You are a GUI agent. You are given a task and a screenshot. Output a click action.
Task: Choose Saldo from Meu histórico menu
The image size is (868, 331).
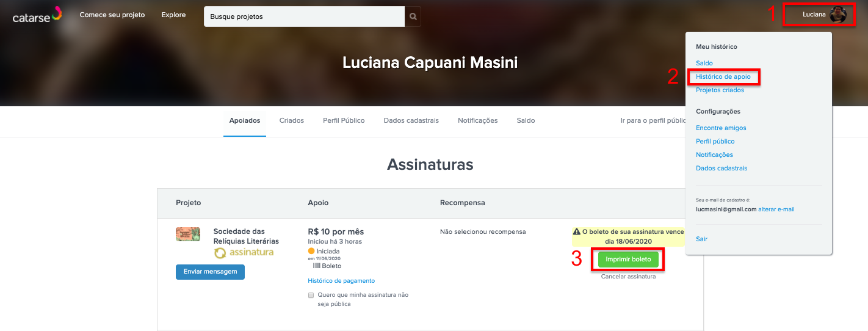[704, 64]
